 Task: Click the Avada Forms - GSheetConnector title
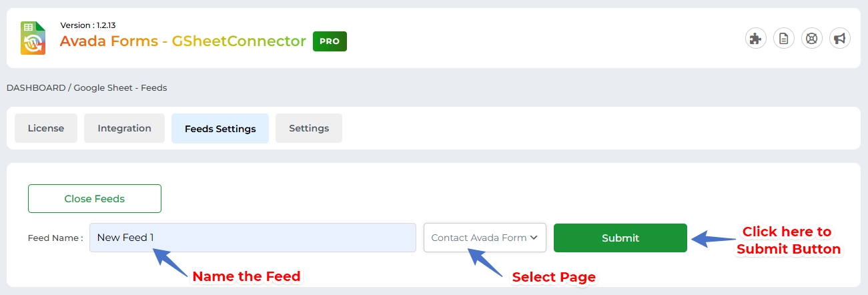[x=182, y=41]
